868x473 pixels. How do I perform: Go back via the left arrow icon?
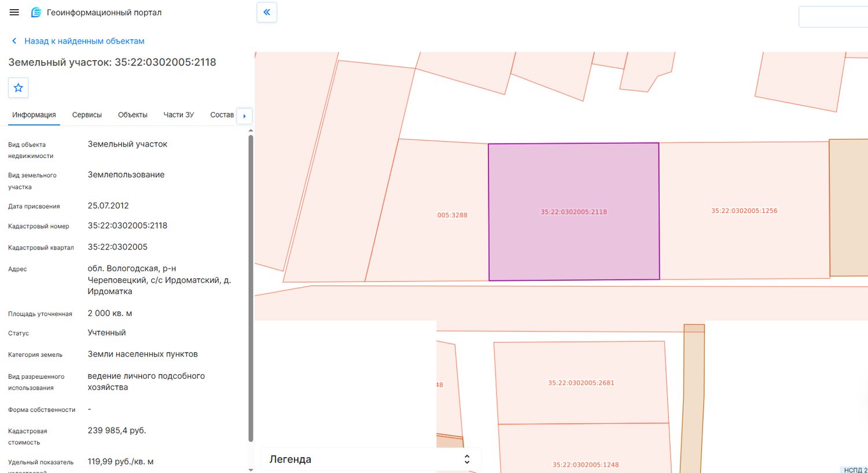click(x=14, y=41)
